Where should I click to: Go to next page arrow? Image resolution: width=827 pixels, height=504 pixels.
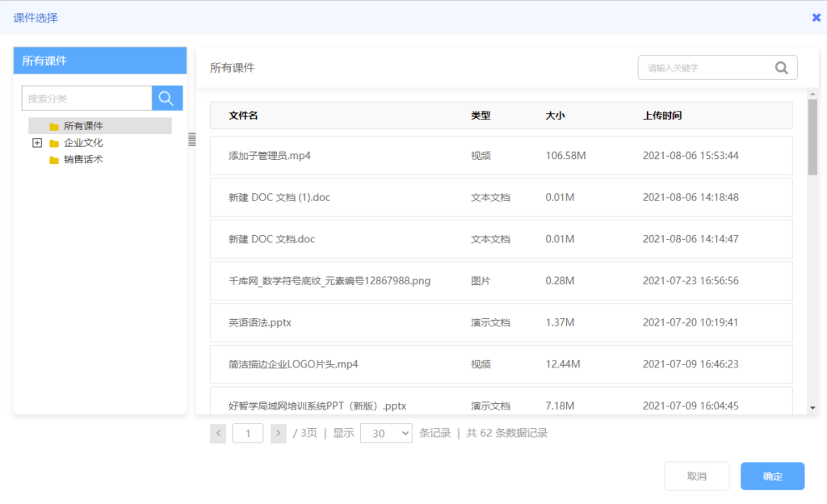click(279, 434)
